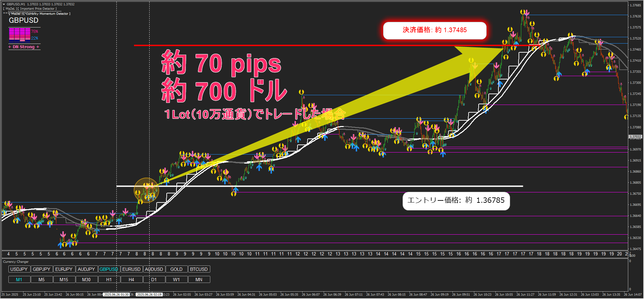This screenshot has height=299, width=644.
Task: Switch chart to USDJPY
Action: (x=19, y=269)
